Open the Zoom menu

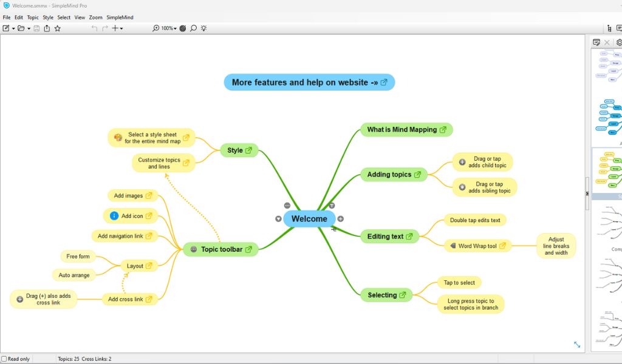pos(95,18)
